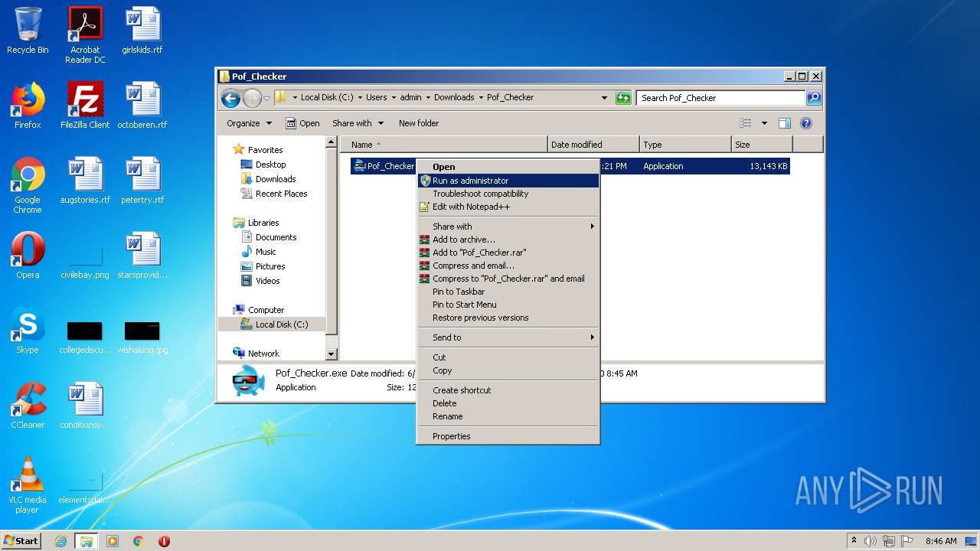
Task: Open Explorer help question-mark icon
Action: (805, 123)
